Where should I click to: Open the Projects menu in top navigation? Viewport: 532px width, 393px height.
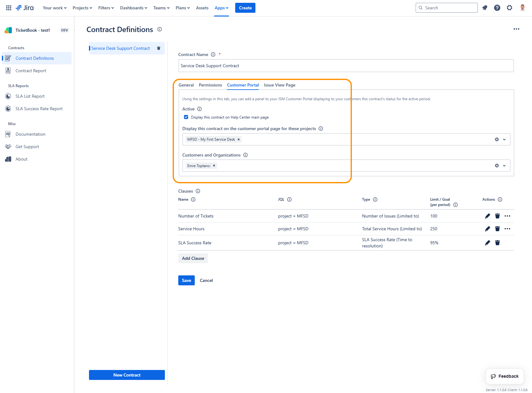click(x=82, y=8)
